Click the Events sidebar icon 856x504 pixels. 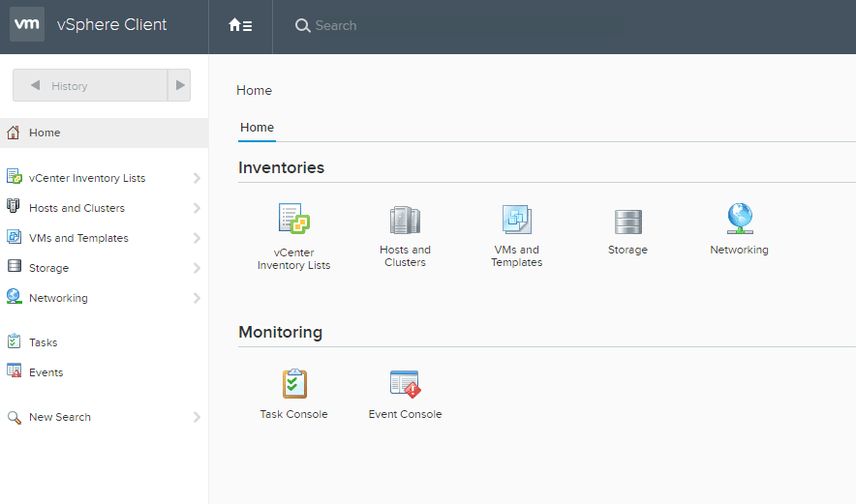click(x=14, y=371)
